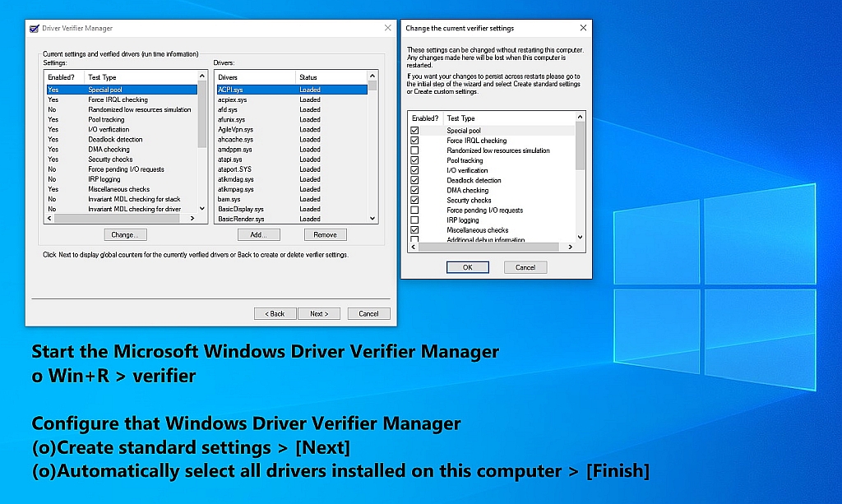Sort Settings list by Test Type header
842x504 pixels.
(x=141, y=77)
